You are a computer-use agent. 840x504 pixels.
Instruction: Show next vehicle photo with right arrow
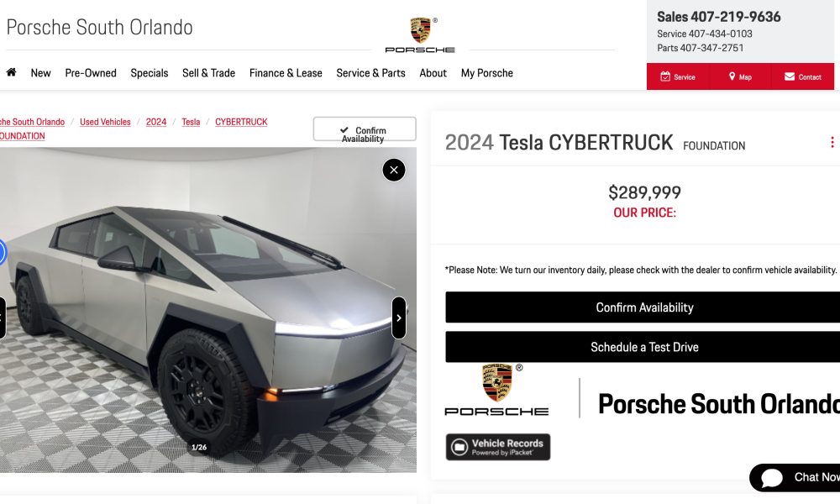point(399,318)
